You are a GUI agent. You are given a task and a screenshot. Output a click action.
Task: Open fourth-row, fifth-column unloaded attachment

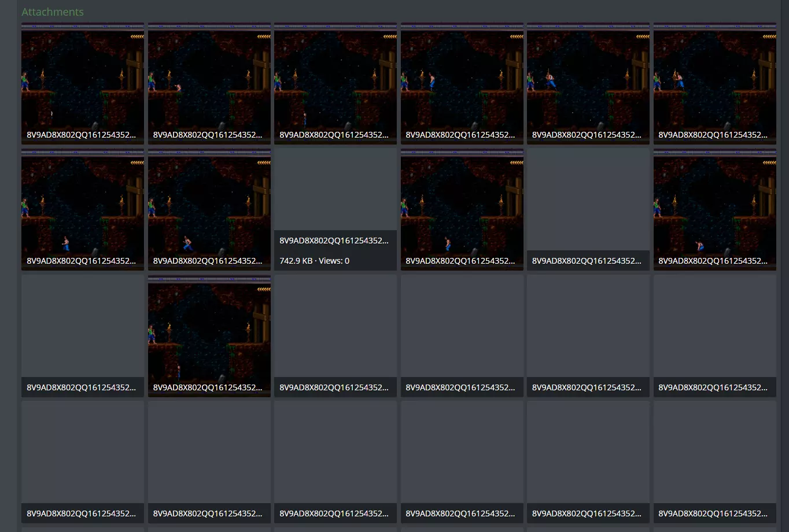pyautogui.click(x=588, y=463)
